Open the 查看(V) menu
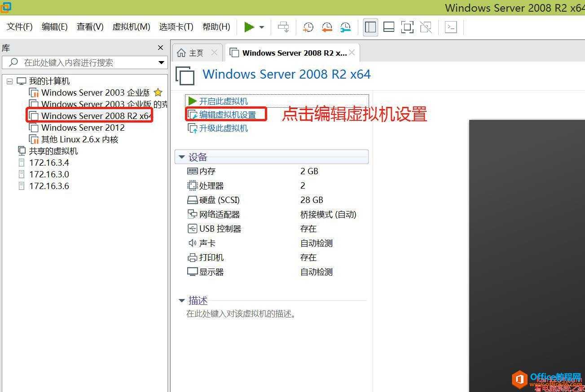The width and height of the screenshot is (585, 392). click(x=90, y=27)
